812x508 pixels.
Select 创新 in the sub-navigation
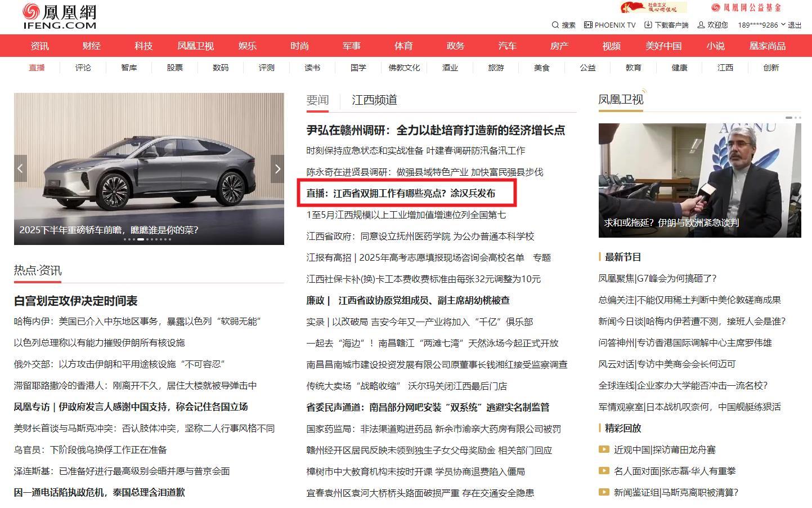point(771,68)
